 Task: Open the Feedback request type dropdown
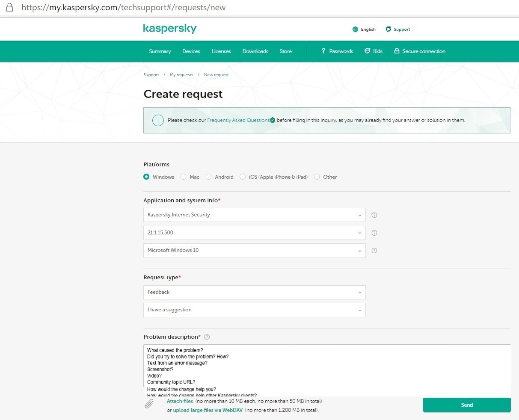255,292
